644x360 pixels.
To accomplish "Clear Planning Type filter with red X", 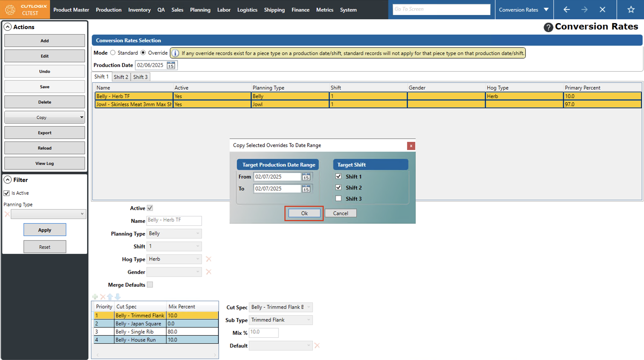I will pyautogui.click(x=7, y=214).
